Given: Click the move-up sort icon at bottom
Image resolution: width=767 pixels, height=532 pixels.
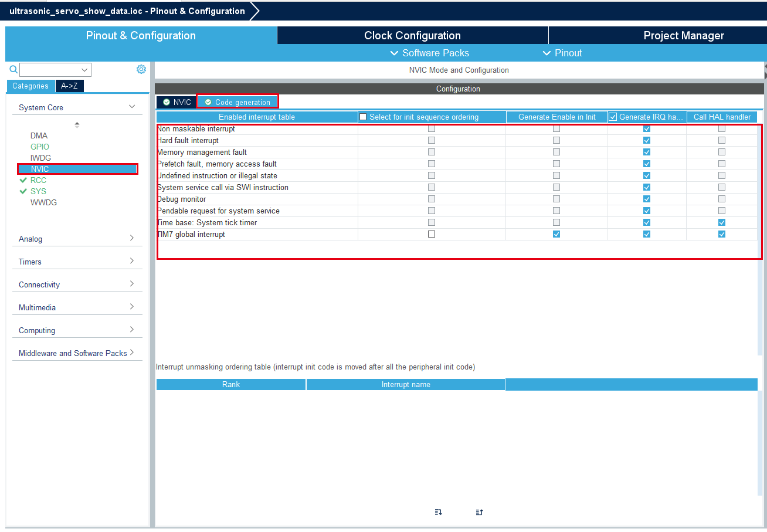Looking at the screenshot, I should (x=479, y=512).
